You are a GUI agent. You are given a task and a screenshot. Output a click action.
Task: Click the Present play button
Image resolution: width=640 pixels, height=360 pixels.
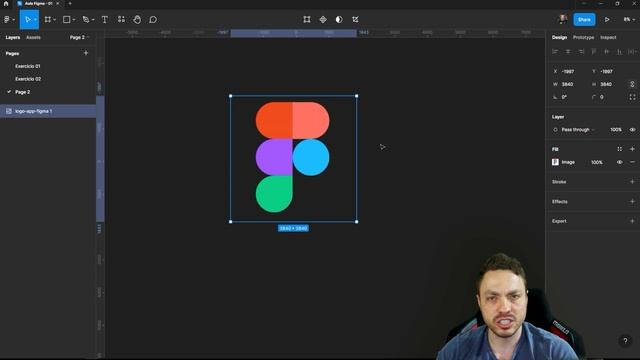click(607, 20)
